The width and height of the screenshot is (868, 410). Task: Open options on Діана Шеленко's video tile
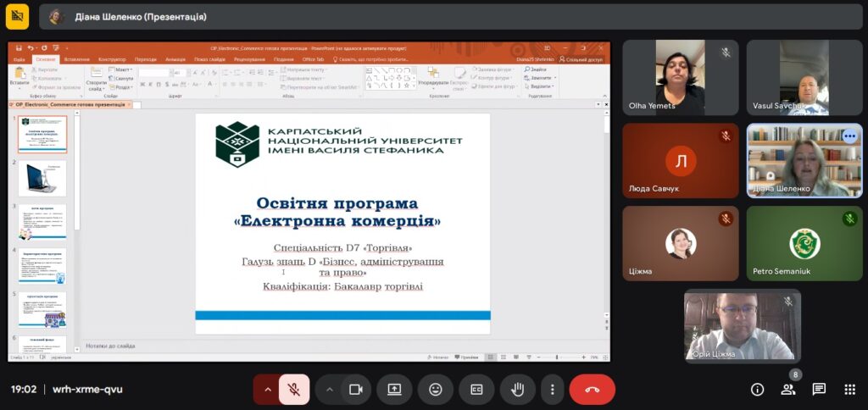(x=849, y=136)
